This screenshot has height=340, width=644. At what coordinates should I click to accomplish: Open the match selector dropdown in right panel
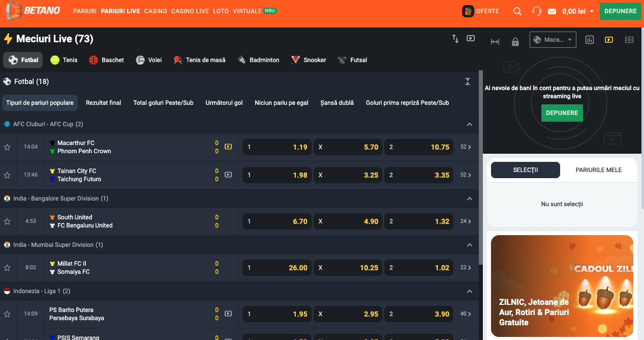tap(553, 40)
